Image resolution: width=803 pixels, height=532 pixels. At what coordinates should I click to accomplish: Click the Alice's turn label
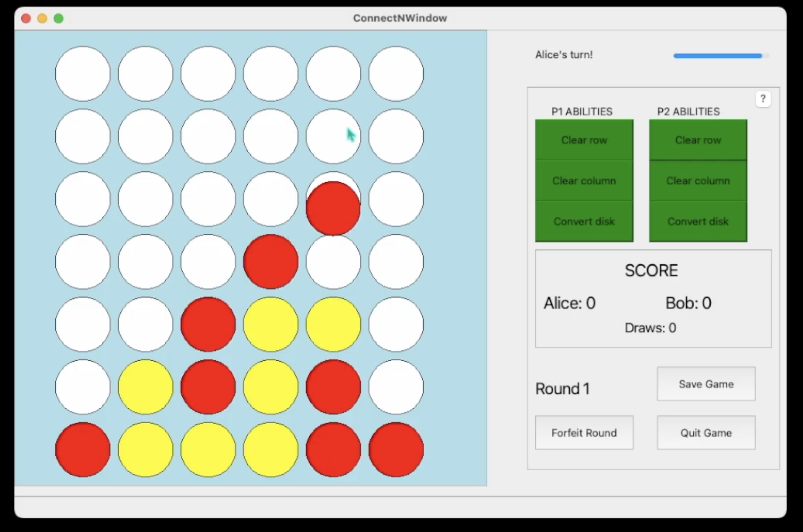[564, 54]
